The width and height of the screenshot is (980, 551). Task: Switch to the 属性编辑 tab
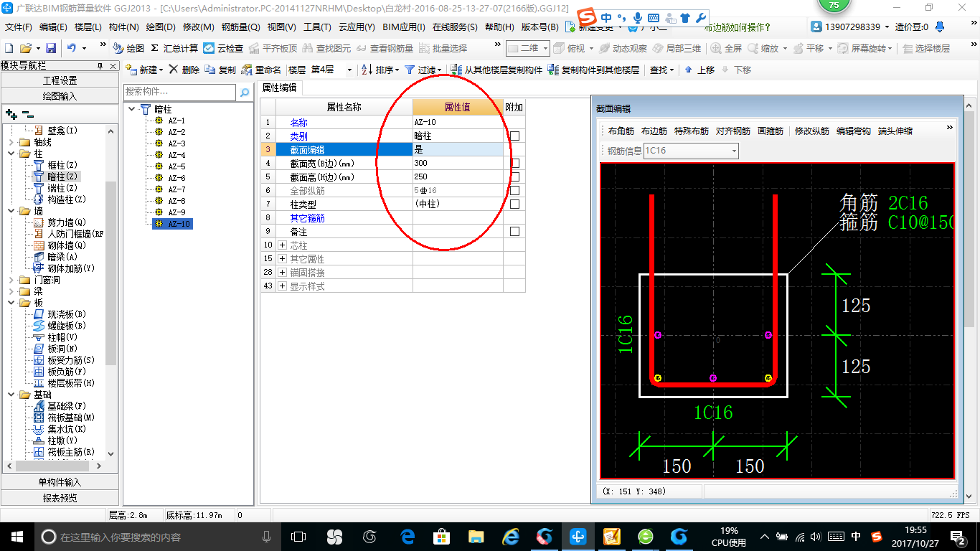click(x=279, y=88)
